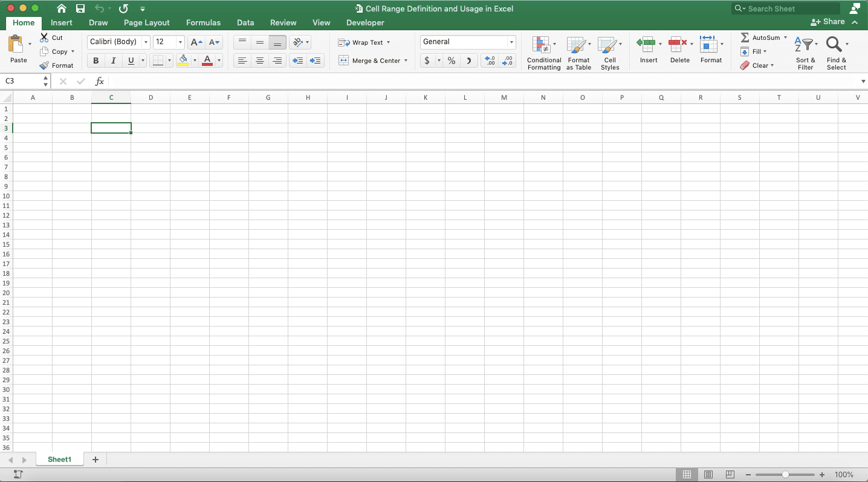Click the Share button
Viewport: 868px width, 482px height.
828,22
